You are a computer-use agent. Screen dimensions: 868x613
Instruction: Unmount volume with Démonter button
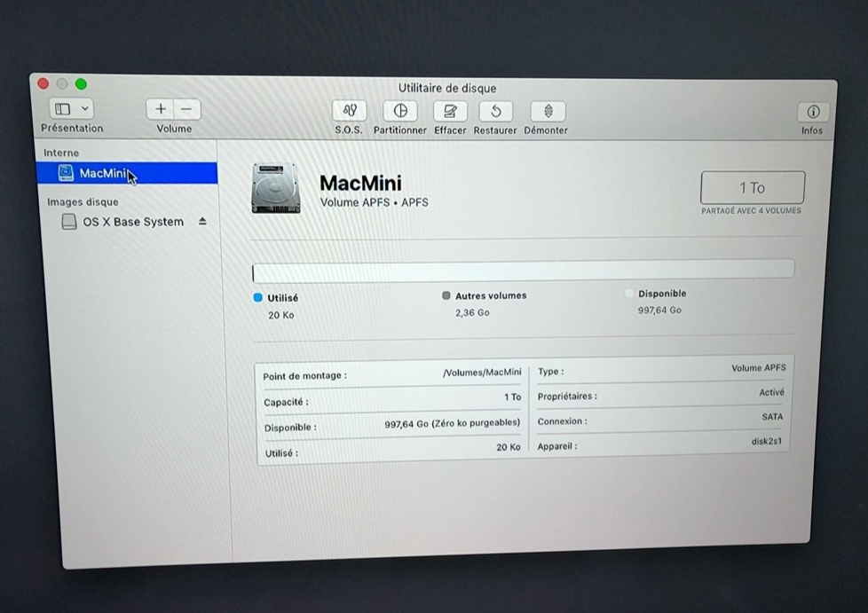point(548,112)
